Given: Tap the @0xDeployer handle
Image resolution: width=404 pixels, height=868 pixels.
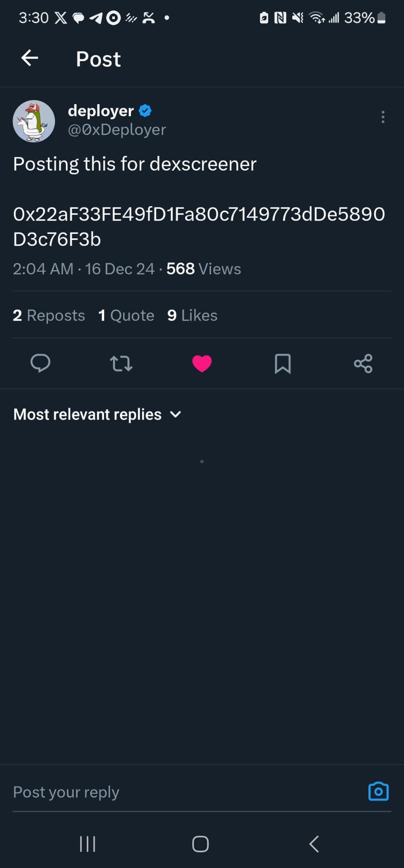Looking at the screenshot, I should click(x=117, y=130).
